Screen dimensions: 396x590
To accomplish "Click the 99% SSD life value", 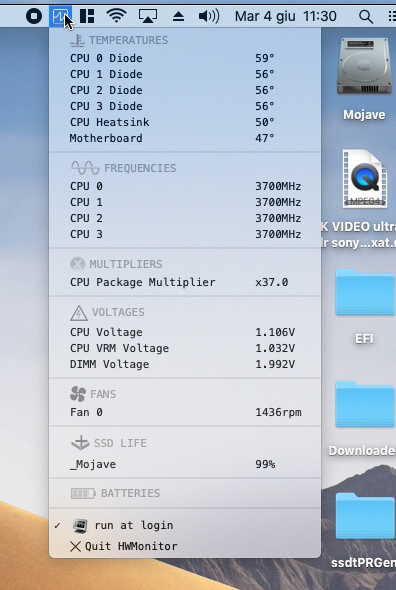I will click(265, 464).
